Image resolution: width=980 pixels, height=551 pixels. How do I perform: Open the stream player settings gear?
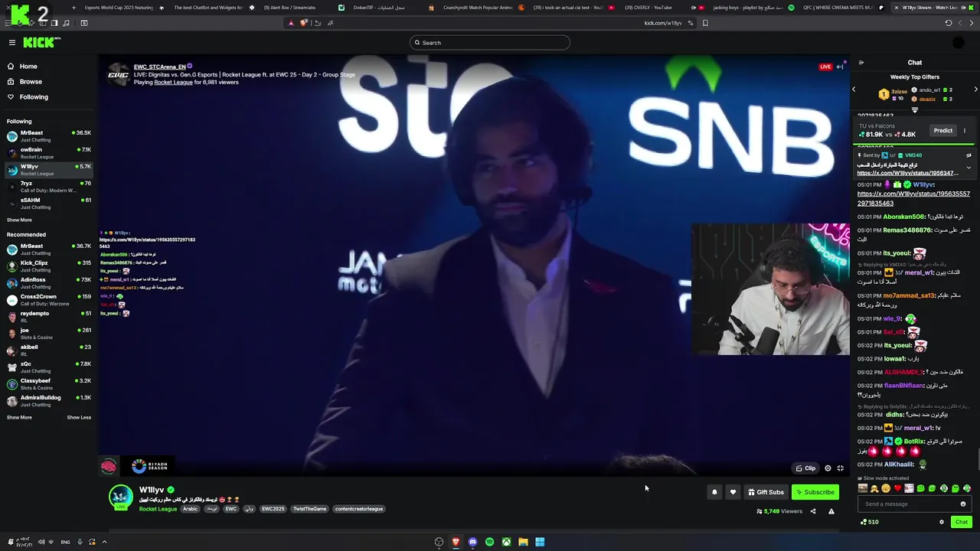coord(828,468)
